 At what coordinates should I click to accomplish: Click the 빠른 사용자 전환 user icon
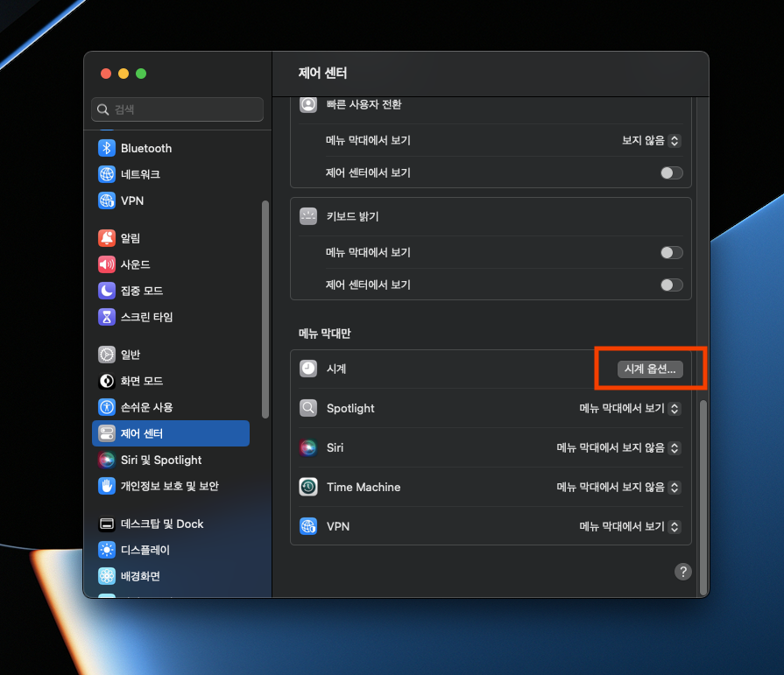(x=308, y=104)
